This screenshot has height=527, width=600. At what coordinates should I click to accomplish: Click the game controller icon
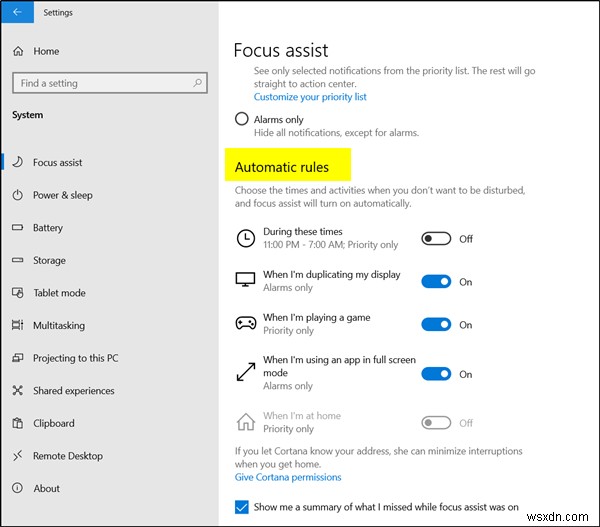click(x=246, y=323)
